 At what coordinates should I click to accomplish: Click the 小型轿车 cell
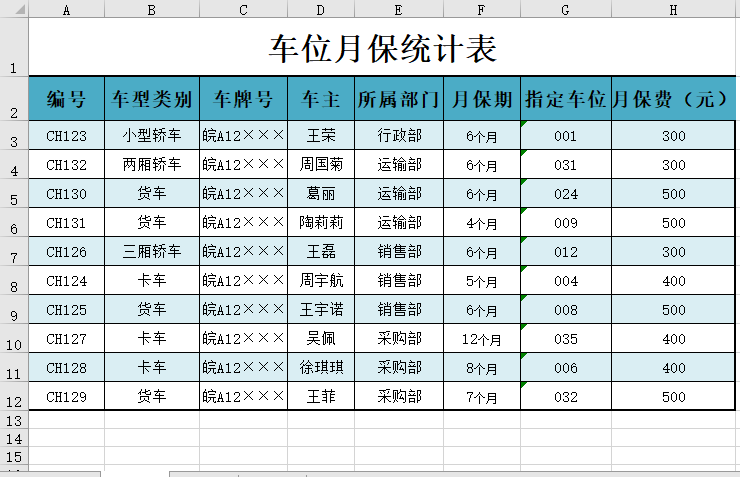(x=152, y=135)
